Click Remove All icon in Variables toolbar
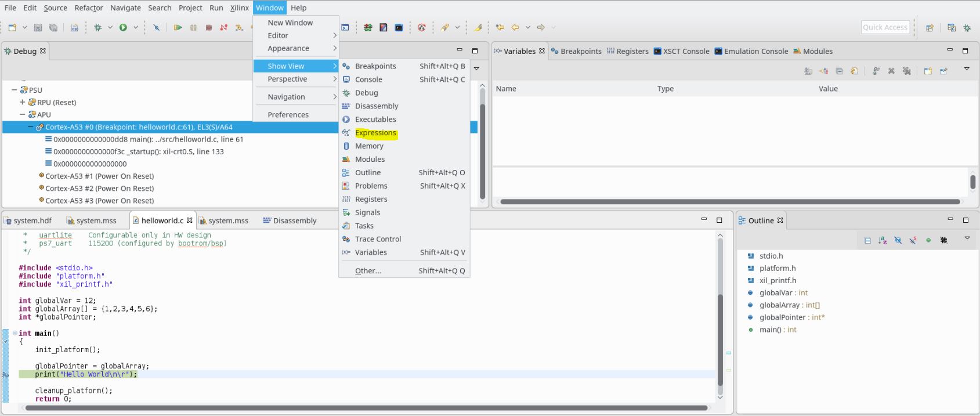This screenshot has width=980, height=416. click(x=907, y=71)
